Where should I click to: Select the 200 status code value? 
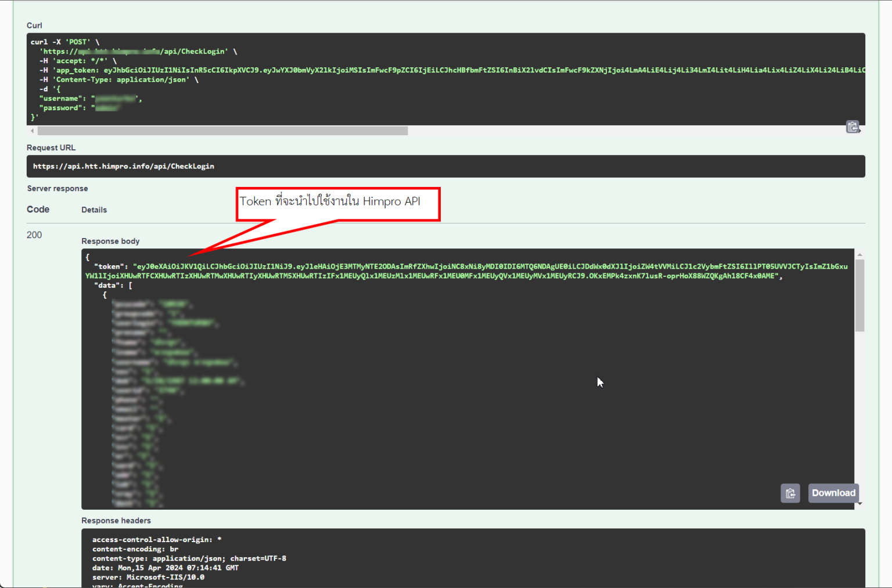click(34, 235)
